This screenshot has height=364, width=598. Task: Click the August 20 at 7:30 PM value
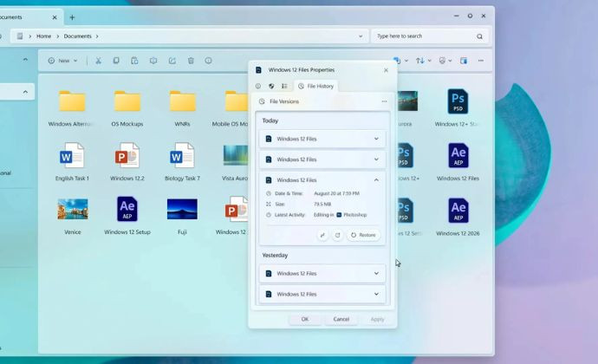(336, 193)
